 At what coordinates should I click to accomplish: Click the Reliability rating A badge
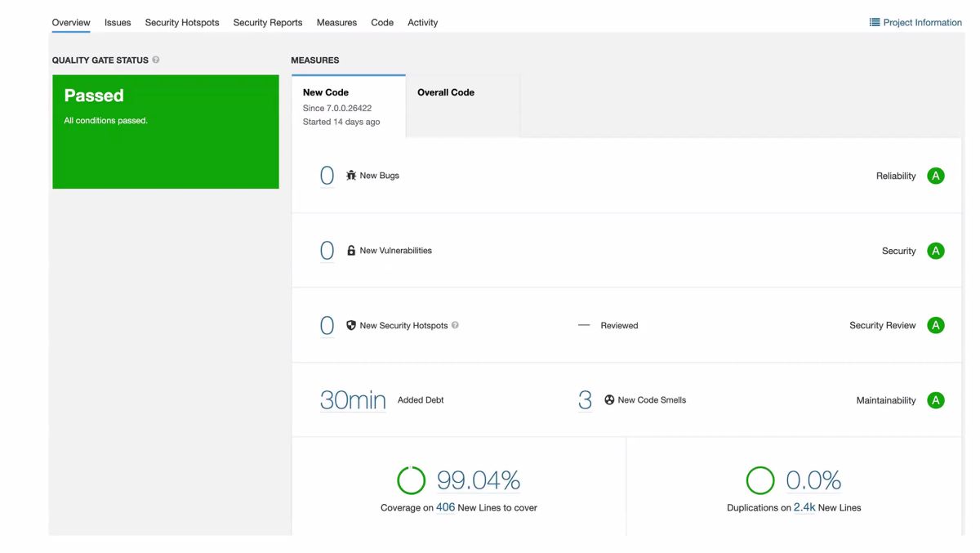pos(936,176)
